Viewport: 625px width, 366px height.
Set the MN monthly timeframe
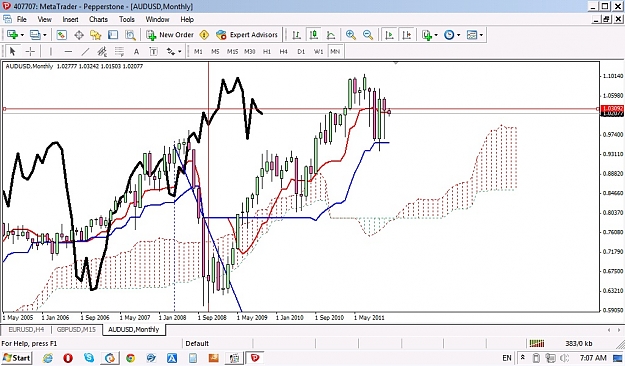point(335,51)
